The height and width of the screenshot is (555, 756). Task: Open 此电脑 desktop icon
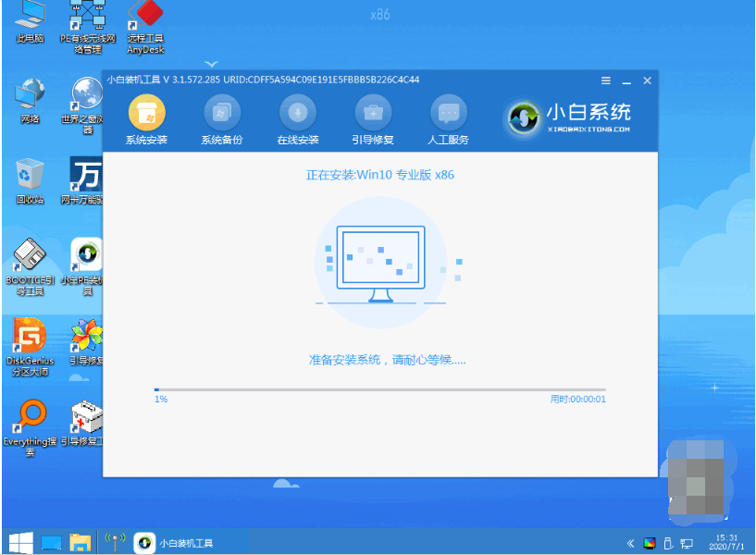(x=30, y=22)
